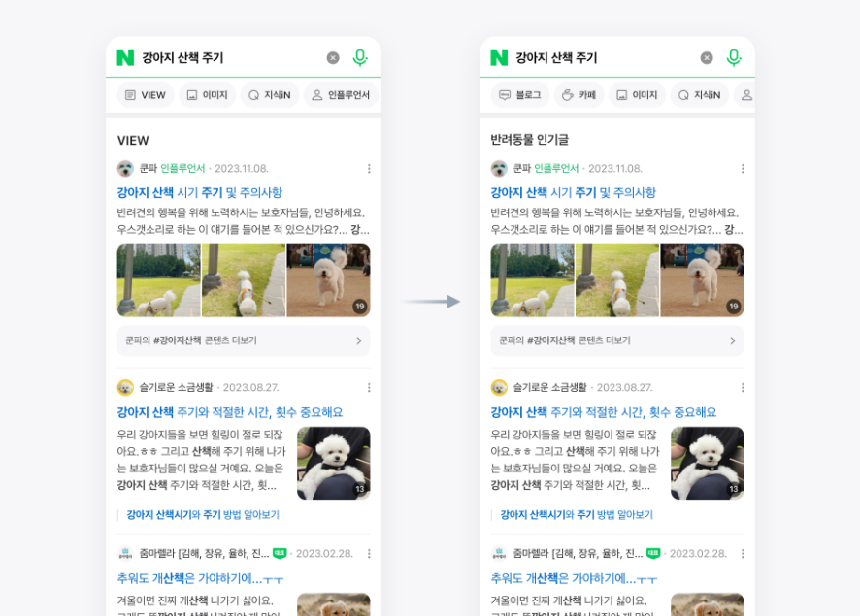Select the 지식iN tab on right screen

699,95
